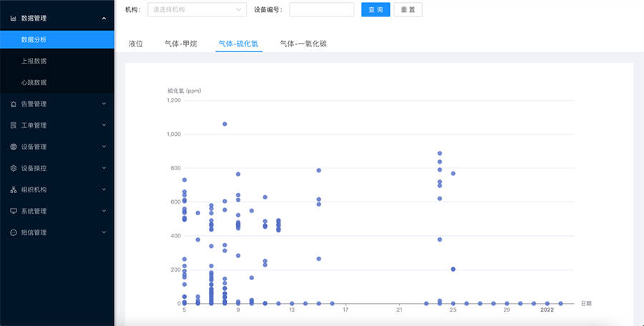Switch to the 液位 tab
The image size is (644, 326).
[136, 44]
